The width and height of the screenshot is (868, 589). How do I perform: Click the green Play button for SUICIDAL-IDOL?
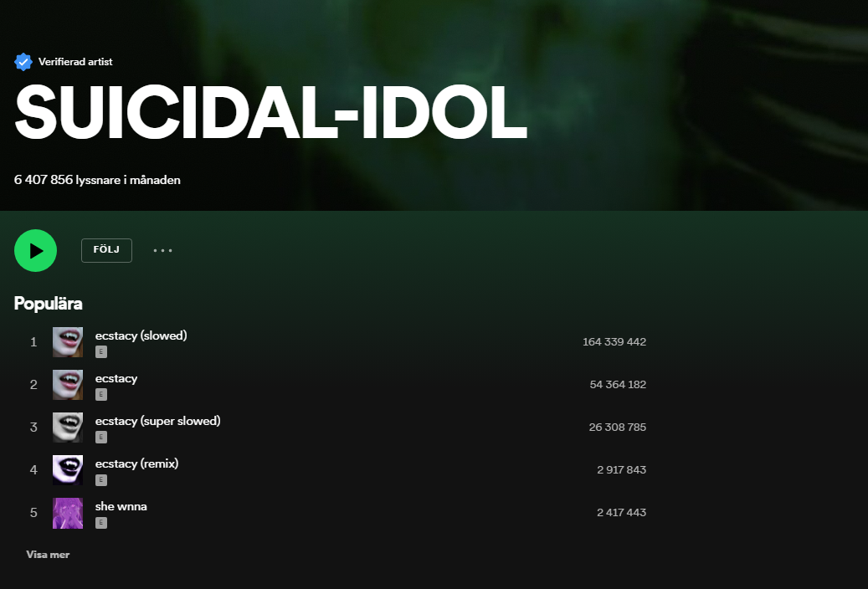[35, 250]
